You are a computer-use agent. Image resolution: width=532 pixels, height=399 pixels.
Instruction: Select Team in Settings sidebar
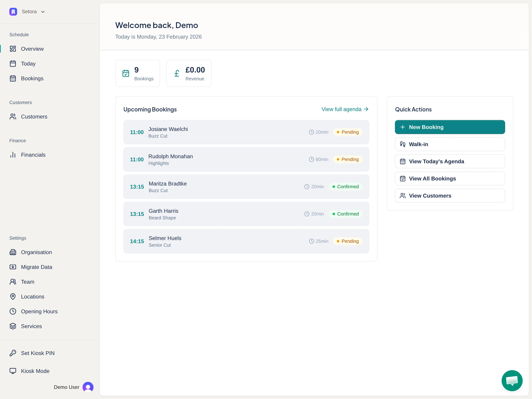click(x=27, y=282)
